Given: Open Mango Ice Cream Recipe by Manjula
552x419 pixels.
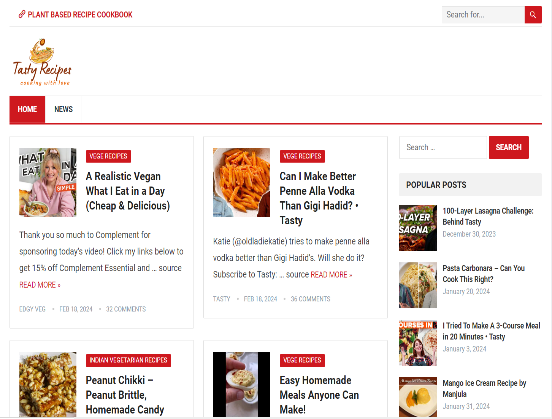Looking at the screenshot, I should pyautogui.click(x=484, y=388).
